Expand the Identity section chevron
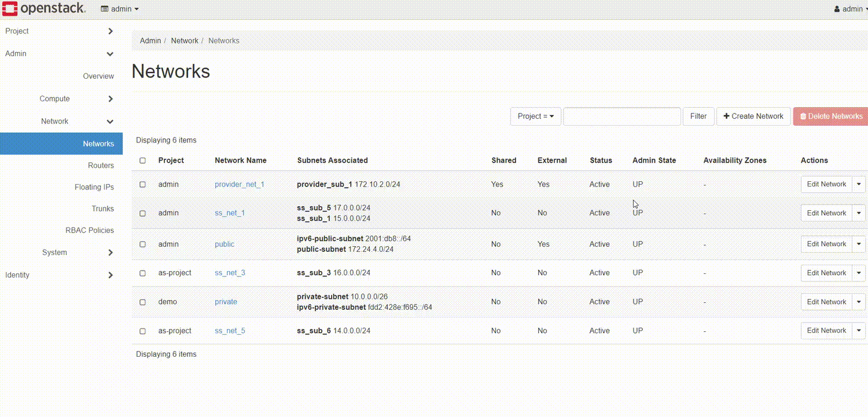Image resolution: width=868 pixels, height=417 pixels. coord(111,275)
